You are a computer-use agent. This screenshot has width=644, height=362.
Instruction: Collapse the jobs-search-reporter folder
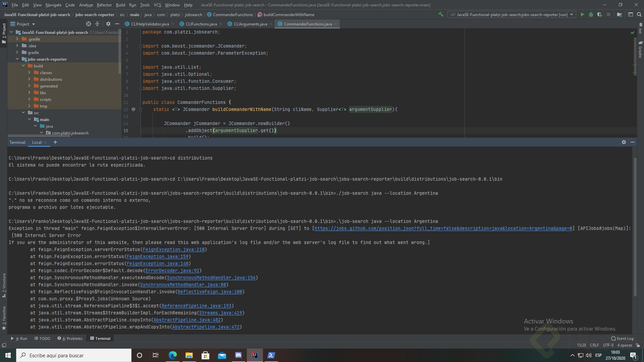tap(17, 59)
